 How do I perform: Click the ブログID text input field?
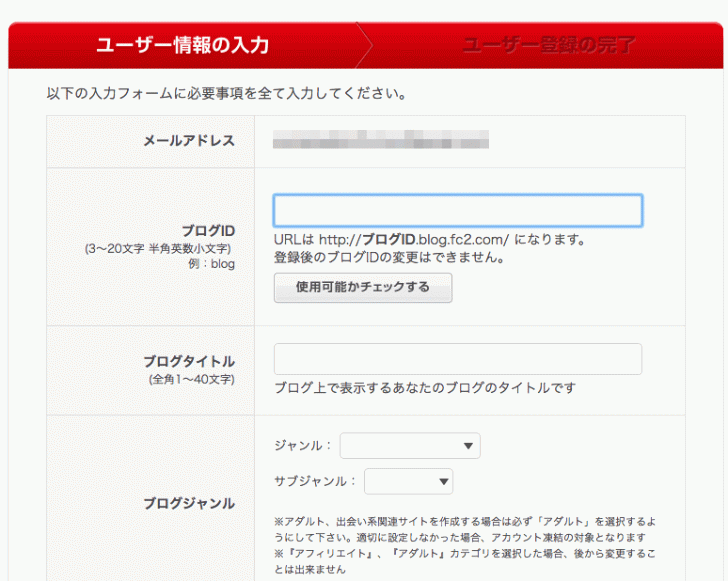click(457, 211)
